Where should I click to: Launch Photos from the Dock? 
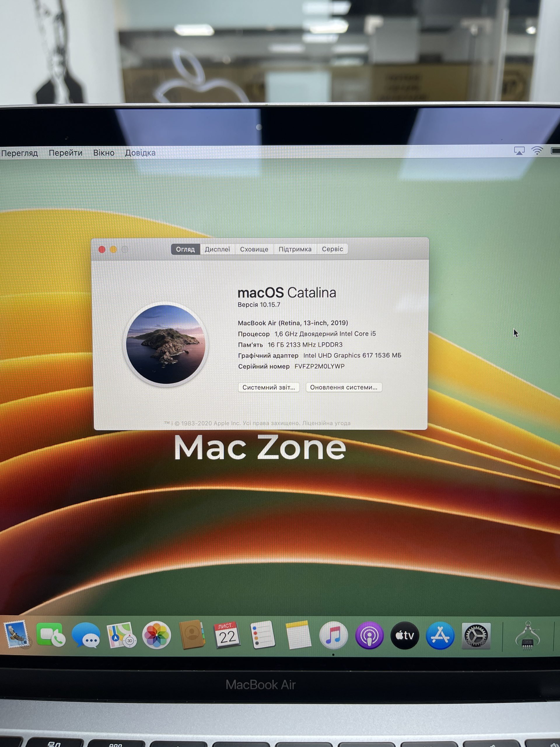pyautogui.click(x=157, y=636)
